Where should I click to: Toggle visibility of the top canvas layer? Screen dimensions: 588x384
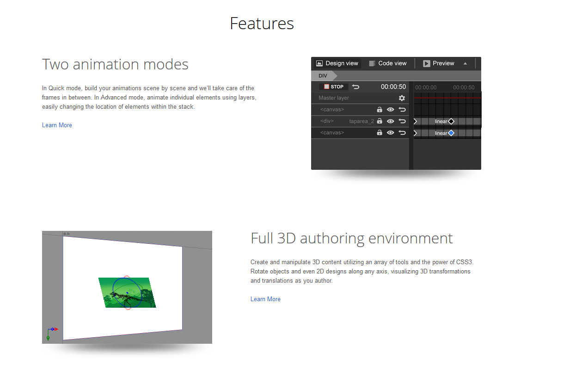[x=391, y=110]
